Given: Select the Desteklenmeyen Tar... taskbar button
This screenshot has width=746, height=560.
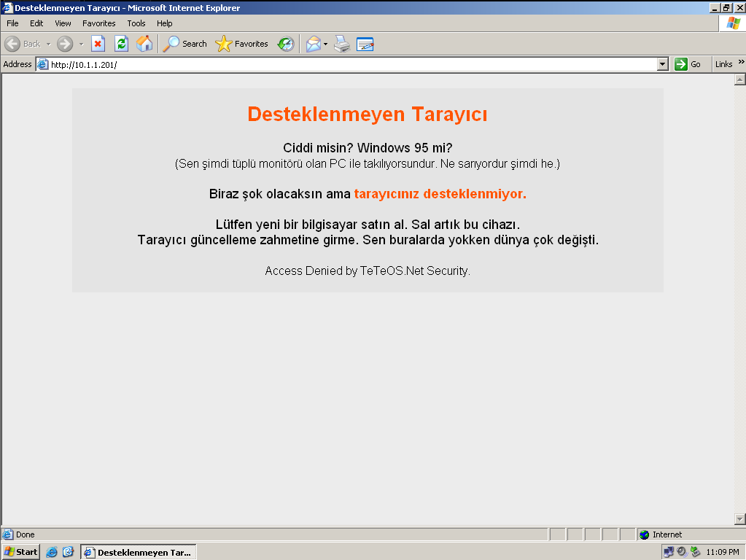Looking at the screenshot, I should click(x=139, y=552).
